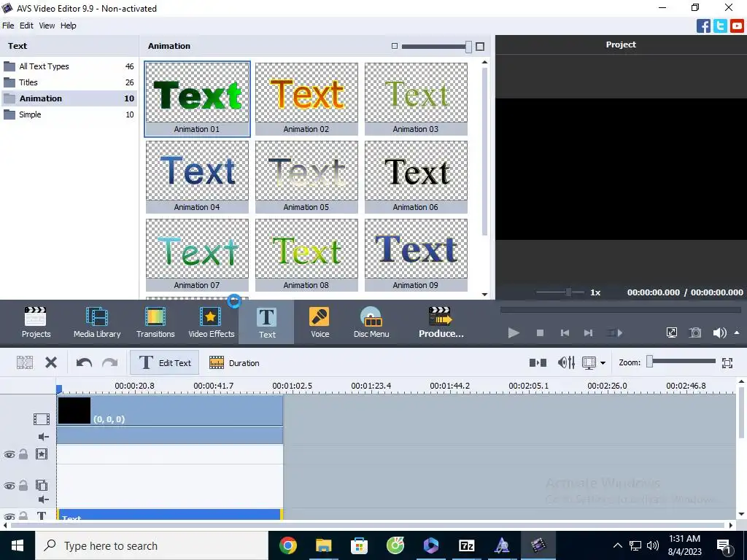Click the zoom to fit icon

[x=727, y=363]
